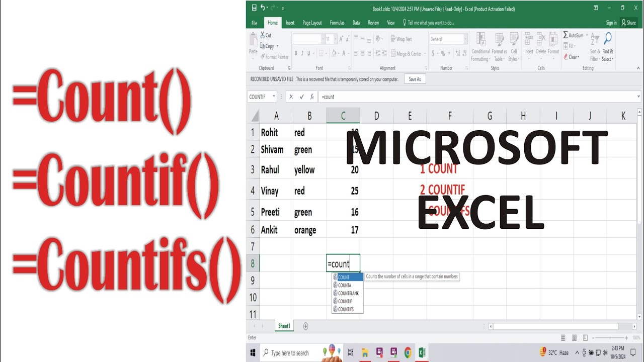Cancel the formula entry with the X icon
Image resolution: width=644 pixels, height=362 pixels.
pos(291,97)
